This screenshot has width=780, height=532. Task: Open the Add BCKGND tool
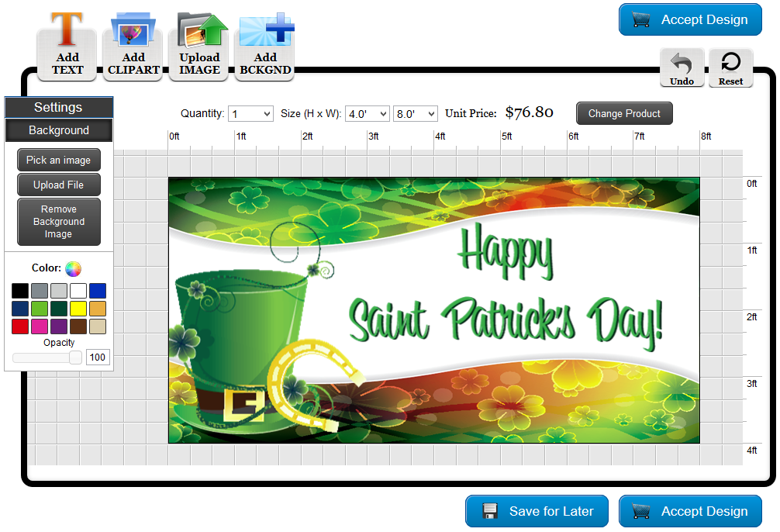(265, 45)
